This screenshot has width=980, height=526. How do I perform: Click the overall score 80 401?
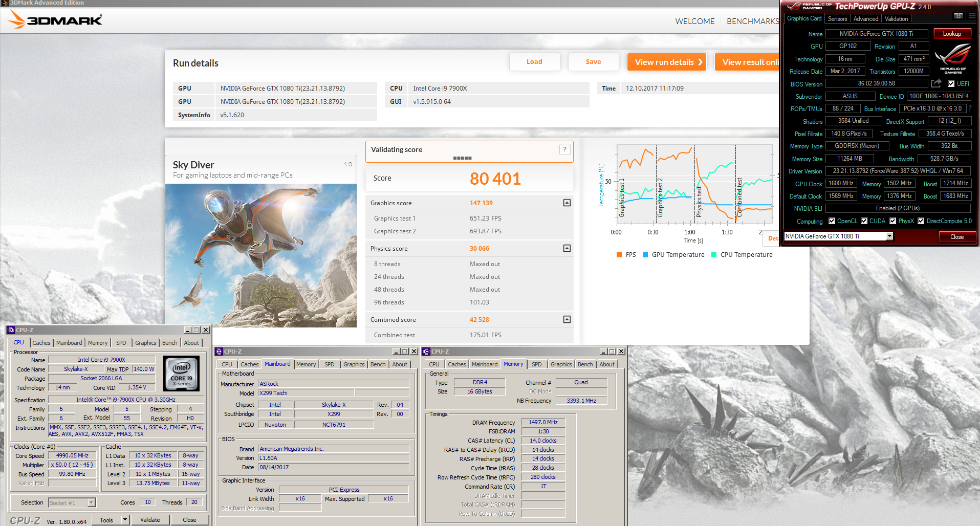[x=495, y=179]
